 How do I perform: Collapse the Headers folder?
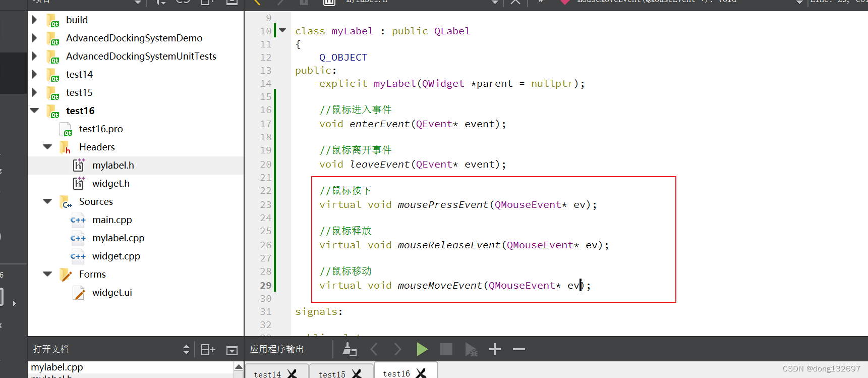[x=47, y=147]
